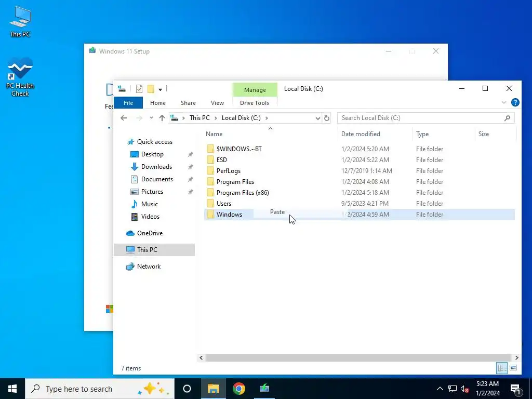This screenshot has width=532, height=399.
Task: Refresh the Local Disk (C:) folder
Action: (326, 118)
